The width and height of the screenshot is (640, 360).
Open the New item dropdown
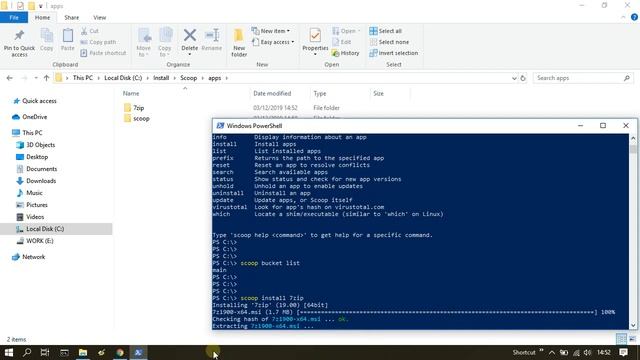click(271, 31)
